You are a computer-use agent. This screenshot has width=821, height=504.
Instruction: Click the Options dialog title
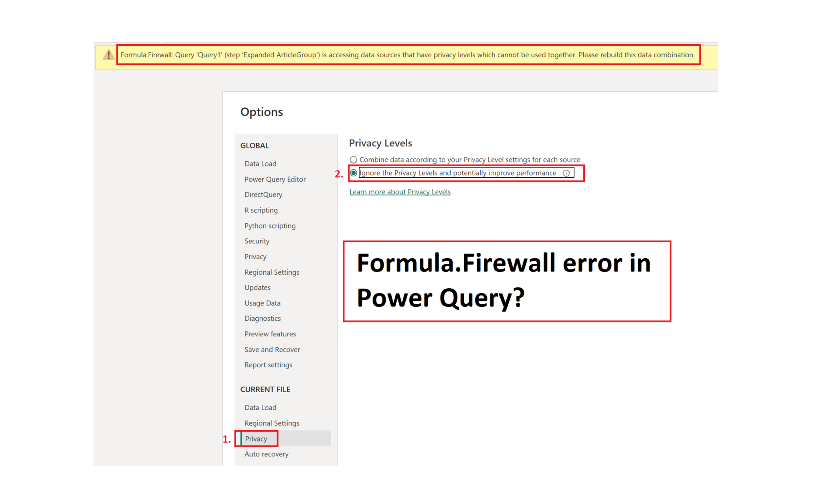pos(261,112)
